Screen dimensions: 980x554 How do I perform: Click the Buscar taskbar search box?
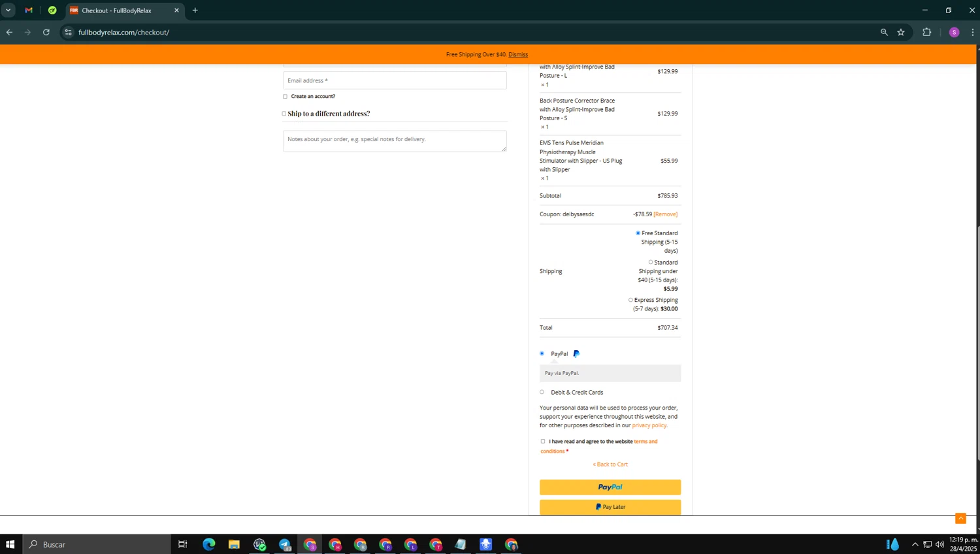(x=97, y=544)
